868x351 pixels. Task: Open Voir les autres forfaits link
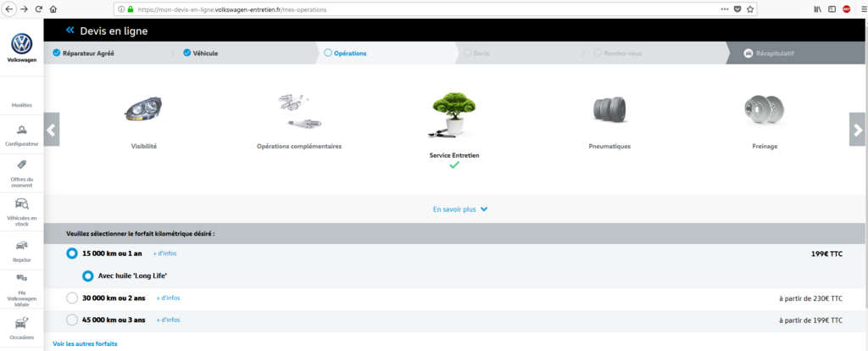click(x=85, y=344)
